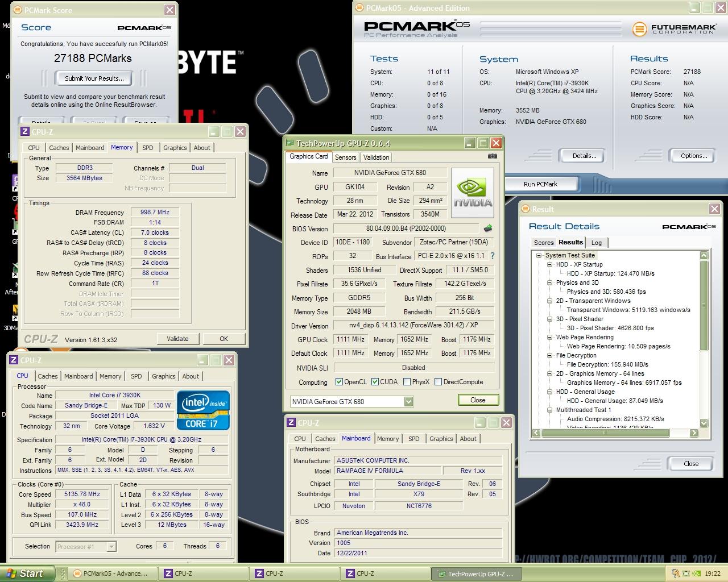
Task: Open the Graphics tab in CPU-Z Mainboard window
Action: point(441,439)
